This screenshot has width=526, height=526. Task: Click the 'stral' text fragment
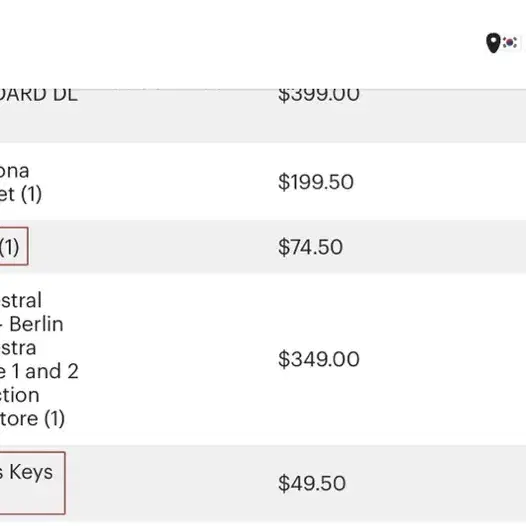pyautogui.click(x=21, y=300)
